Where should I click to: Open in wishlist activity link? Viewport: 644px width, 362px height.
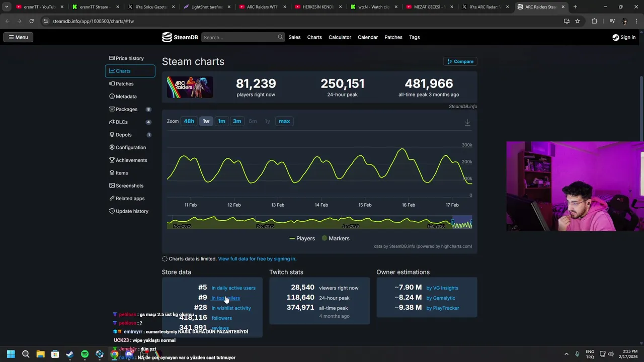[x=231, y=308]
